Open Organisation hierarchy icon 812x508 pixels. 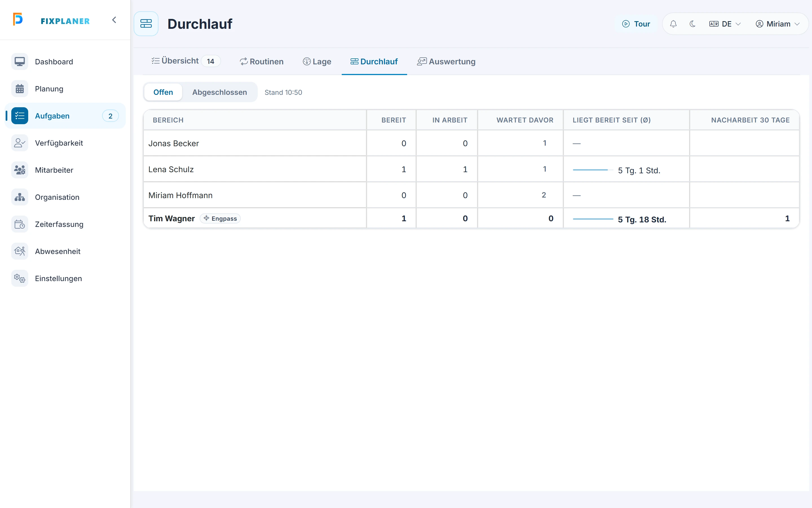pyautogui.click(x=19, y=197)
